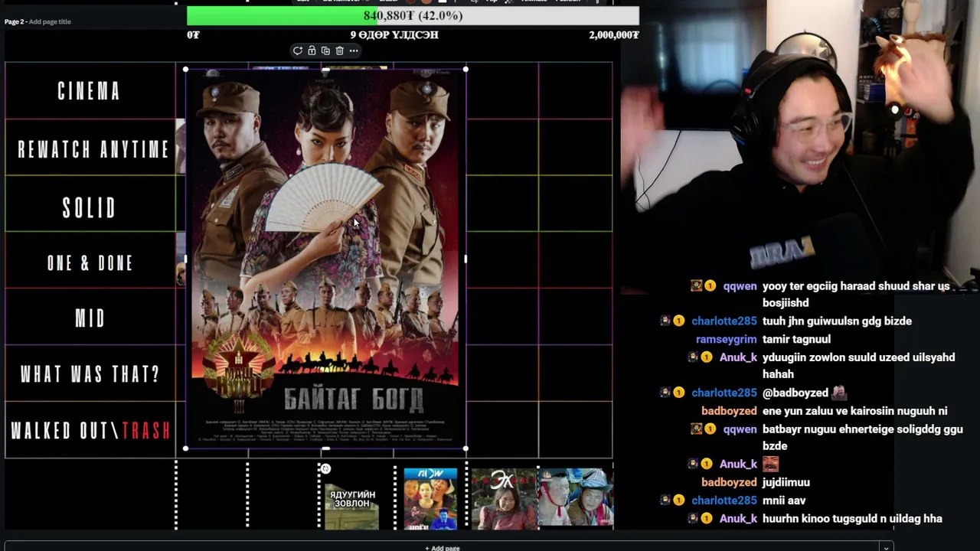Lock the selected poster with the padlock icon

[312, 51]
